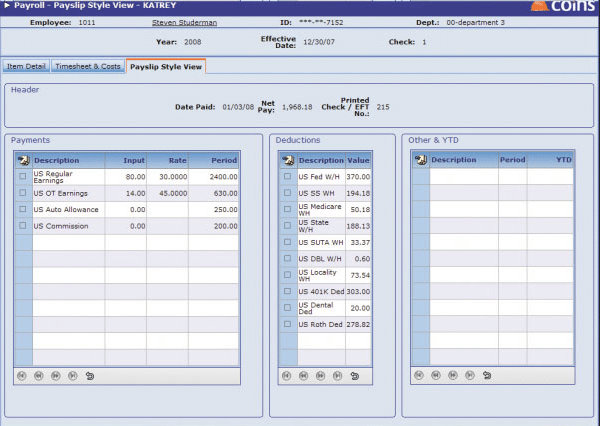Tick the US State W/H checkbox
The width and height of the screenshot is (600, 426).
pos(287,225)
